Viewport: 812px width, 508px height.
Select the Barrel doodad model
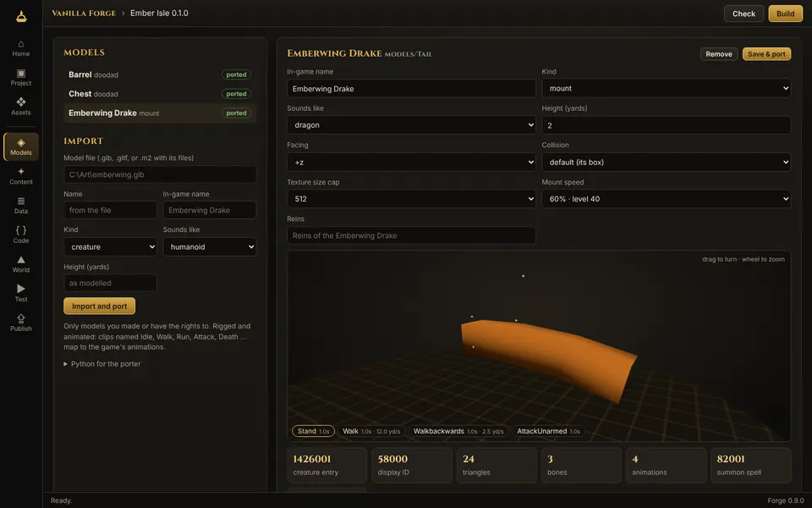pyautogui.click(x=160, y=75)
